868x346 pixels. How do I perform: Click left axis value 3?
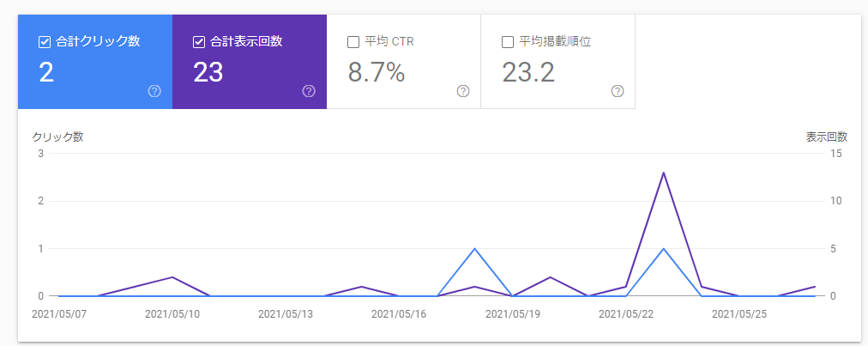pyautogui.click(x=40, y=153)
